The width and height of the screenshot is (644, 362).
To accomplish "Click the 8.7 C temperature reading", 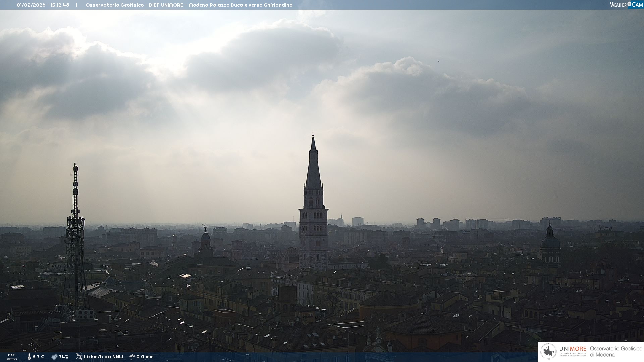I will 38,357.
